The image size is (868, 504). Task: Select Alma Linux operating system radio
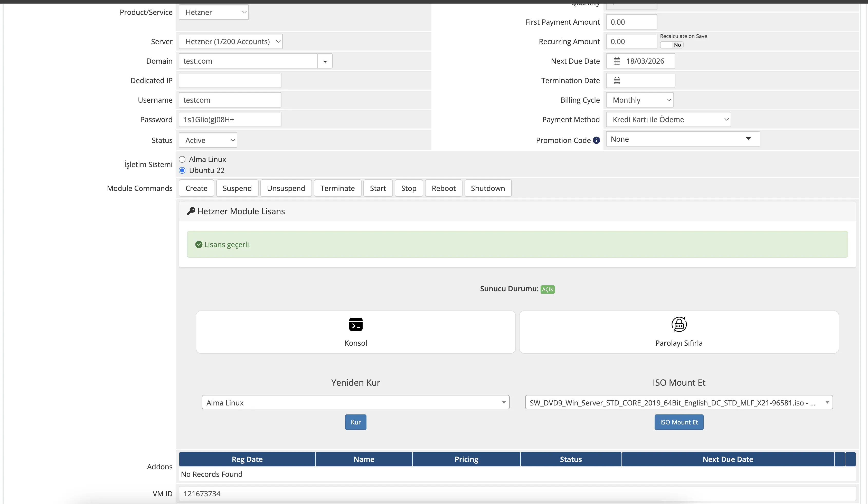tap(182, 159)
